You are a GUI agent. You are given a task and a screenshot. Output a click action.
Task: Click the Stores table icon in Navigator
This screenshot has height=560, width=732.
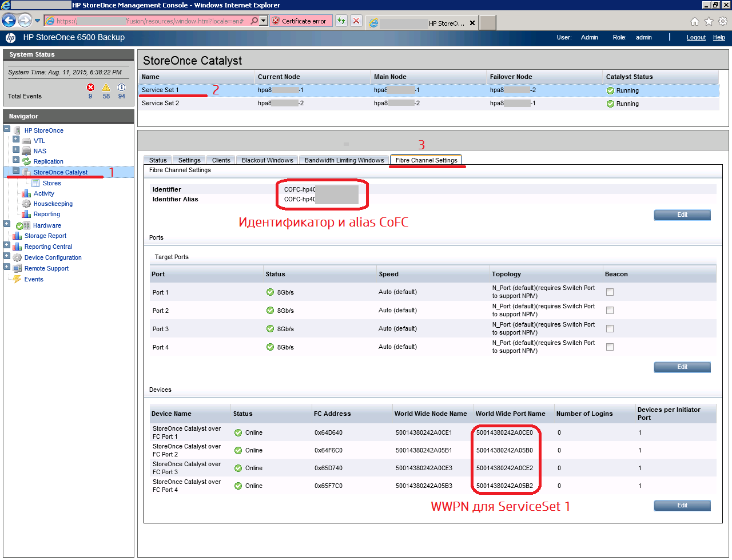[x=35, y=183]
